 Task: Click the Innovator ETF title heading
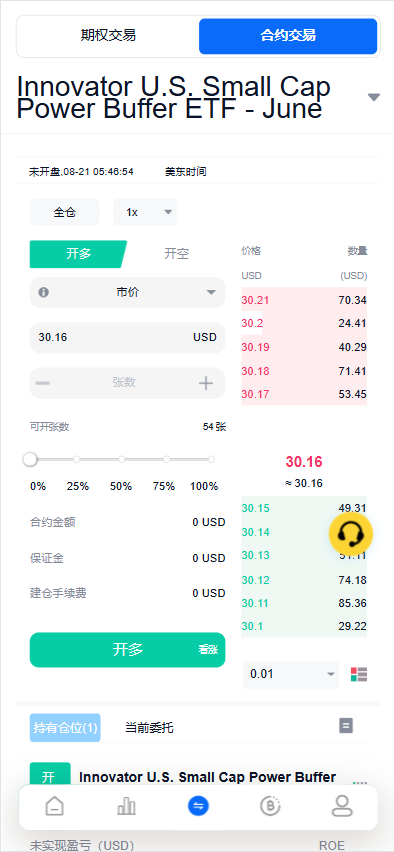point(174,98)
